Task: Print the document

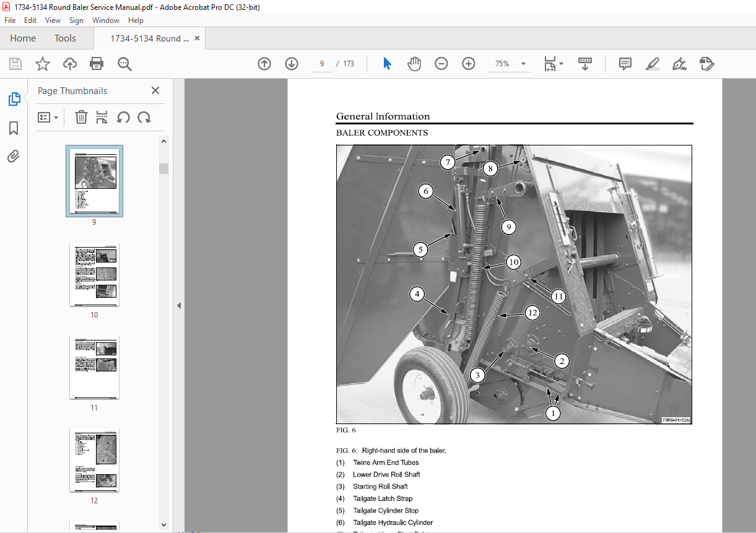Action: (97, 64)
